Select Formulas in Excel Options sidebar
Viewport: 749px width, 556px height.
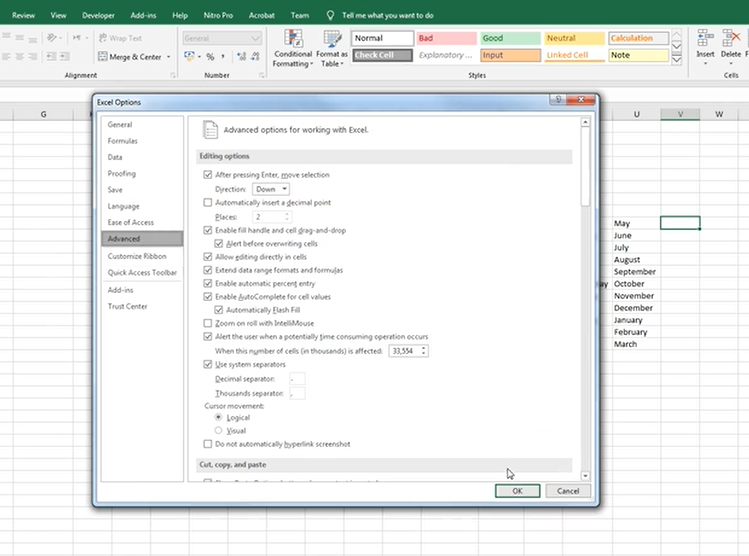pos(122,141)
